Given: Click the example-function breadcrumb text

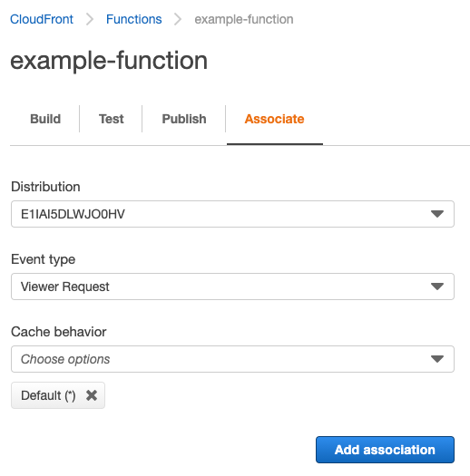Looking at the screenshot, I should click(244, 19).
